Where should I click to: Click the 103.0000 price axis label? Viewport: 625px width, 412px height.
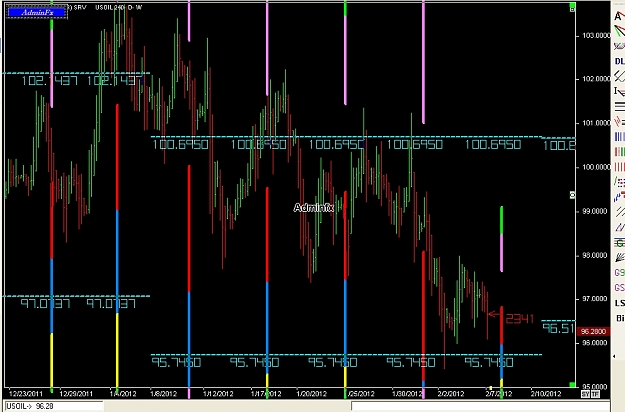594,36
